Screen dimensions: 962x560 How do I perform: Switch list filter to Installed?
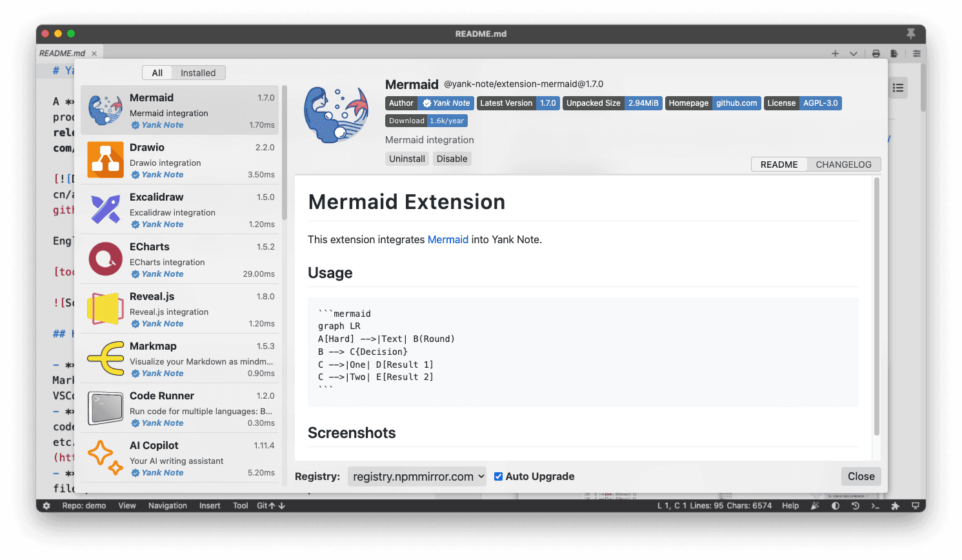pos(198,73)
